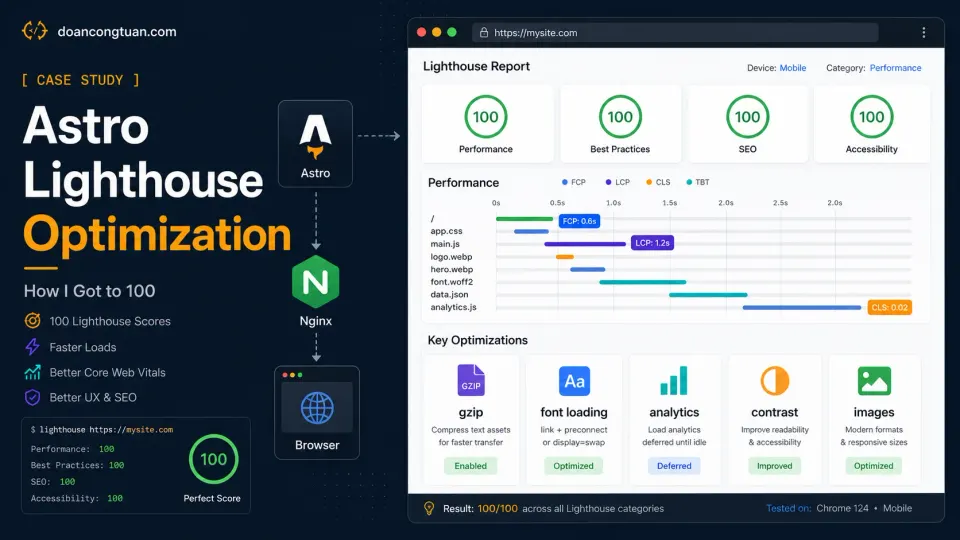Screen dimensions: 960x540
Task: Click the Improved badge under contrast
Action: pyautogui.click(x=774, y=466)
